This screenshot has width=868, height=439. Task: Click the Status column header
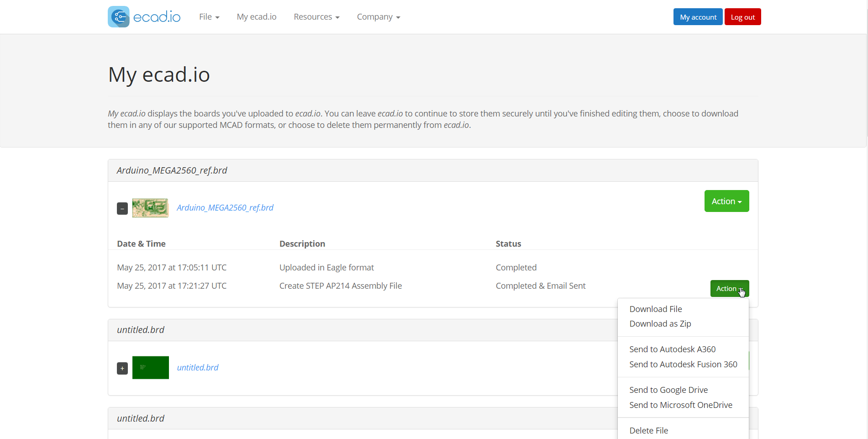(x=508, y=243)
